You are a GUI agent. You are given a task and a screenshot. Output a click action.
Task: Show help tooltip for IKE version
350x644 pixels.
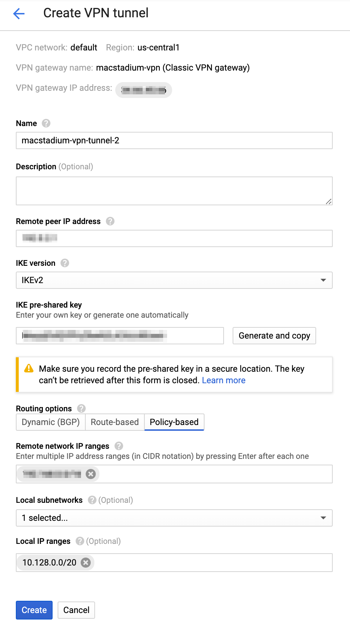point(65,263)
